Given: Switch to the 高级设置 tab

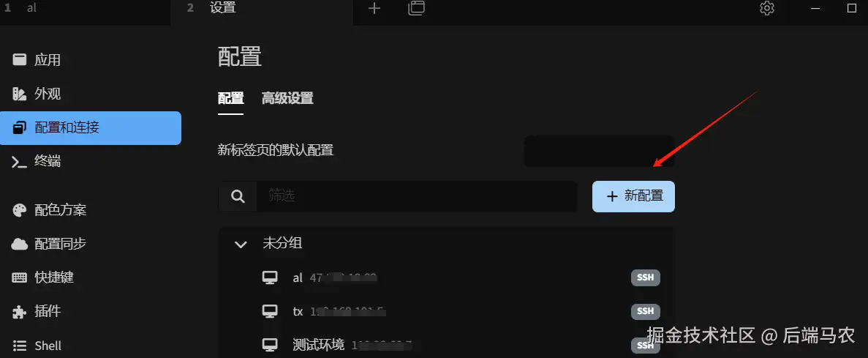Looking at the screenshot, I should tap(287, 99).
